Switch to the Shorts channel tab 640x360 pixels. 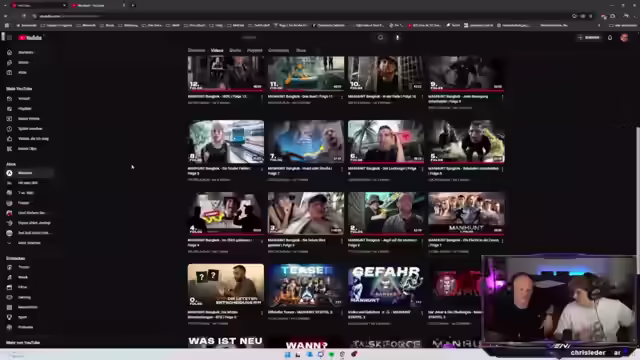(x=235, y=50)
